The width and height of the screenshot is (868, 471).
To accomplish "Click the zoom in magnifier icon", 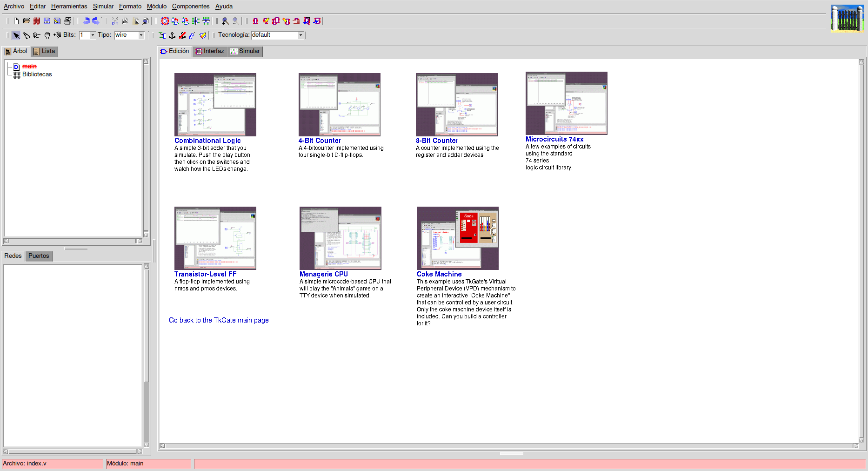I will tap(226, 21).
